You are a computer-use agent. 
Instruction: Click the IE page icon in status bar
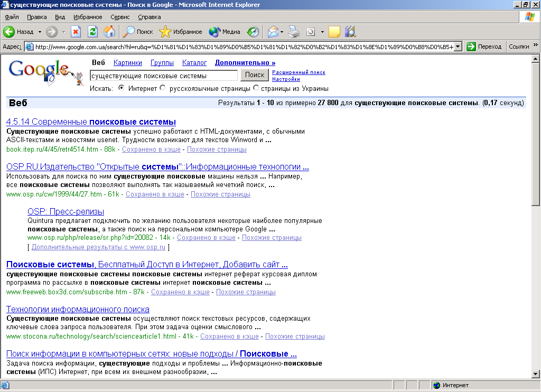(x=5, y=385)
